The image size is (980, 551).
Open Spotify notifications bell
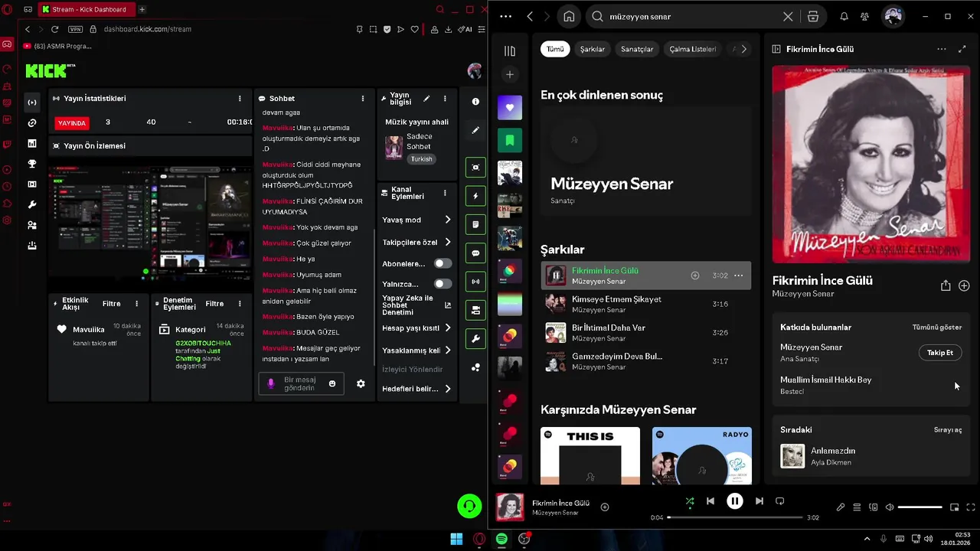tap(844, 16)
